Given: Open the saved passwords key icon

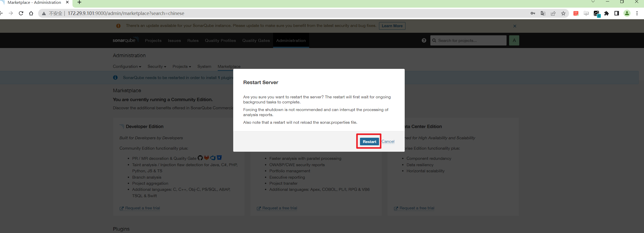Looking at the screenshot, I should pos(533,13).
